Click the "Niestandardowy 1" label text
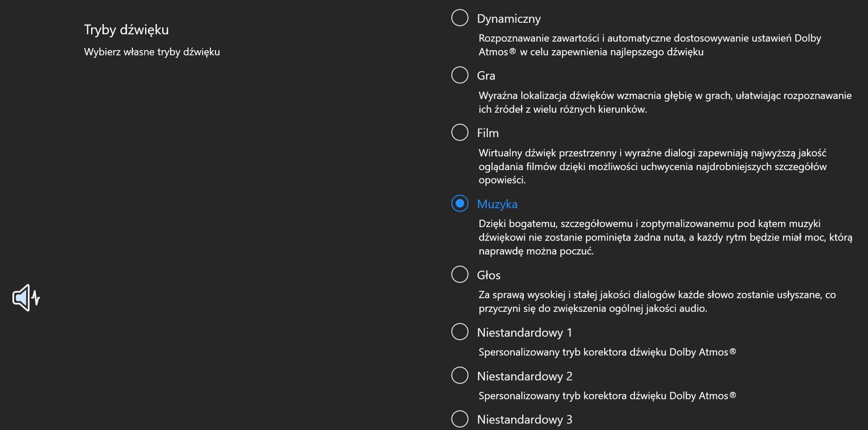 (524, 333)
